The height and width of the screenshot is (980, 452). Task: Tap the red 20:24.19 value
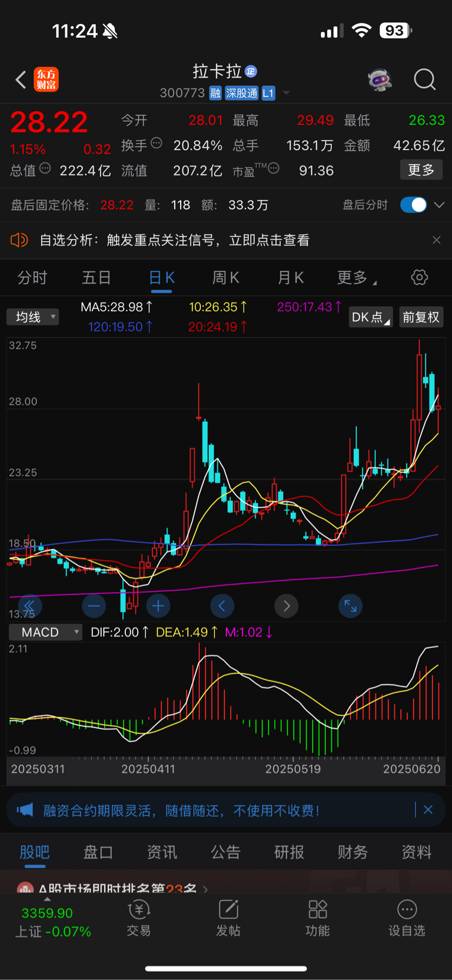(217, 327)
